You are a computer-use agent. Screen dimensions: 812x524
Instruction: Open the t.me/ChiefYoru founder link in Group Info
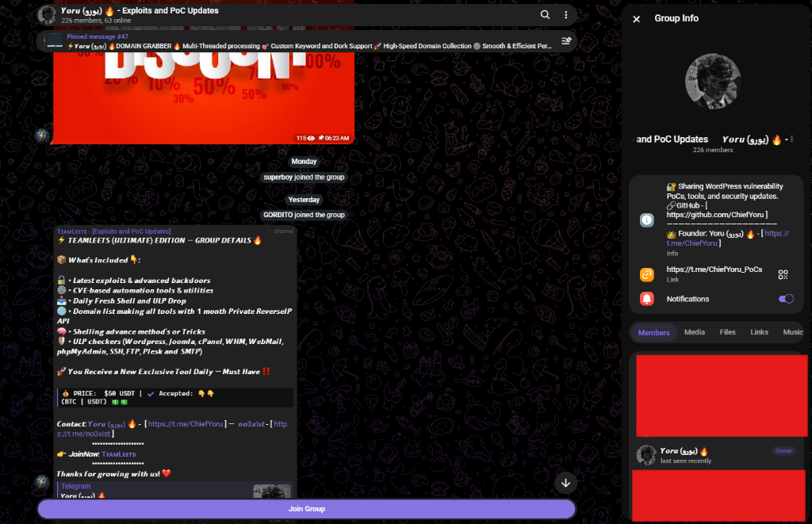pyautogui.click(x=728, y=238)
